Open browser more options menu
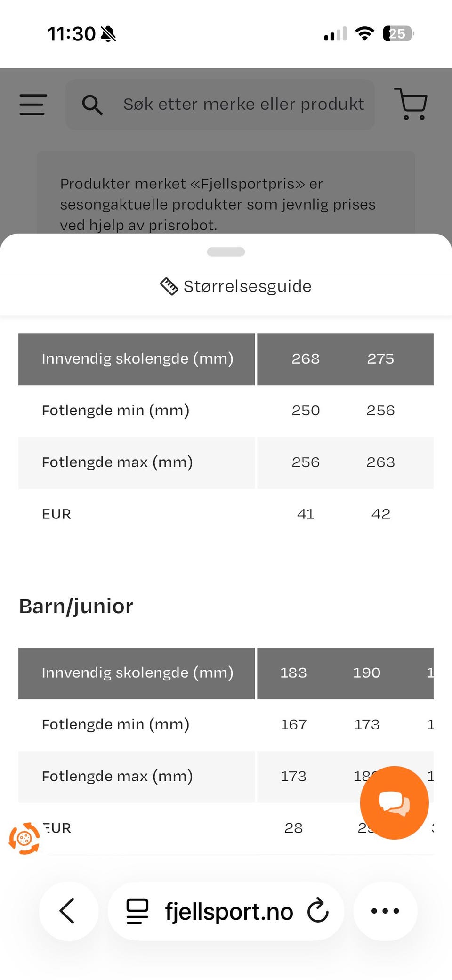The width and height of the screenshot is (452, 980). (x=385, y=911)
